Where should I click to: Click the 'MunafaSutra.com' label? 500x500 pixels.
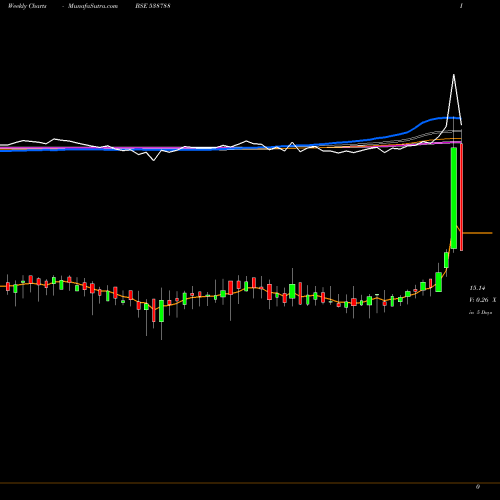[x=93, y=6]
